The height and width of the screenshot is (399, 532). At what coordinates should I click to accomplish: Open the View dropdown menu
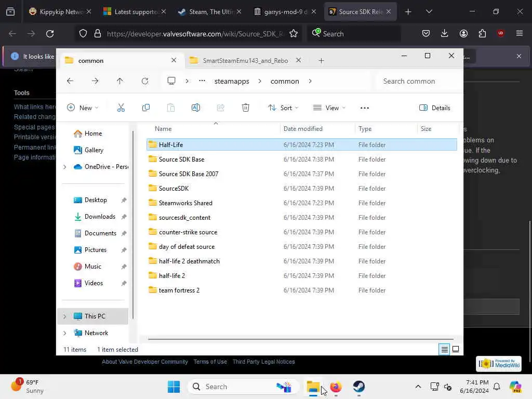[x=329, y=108]
